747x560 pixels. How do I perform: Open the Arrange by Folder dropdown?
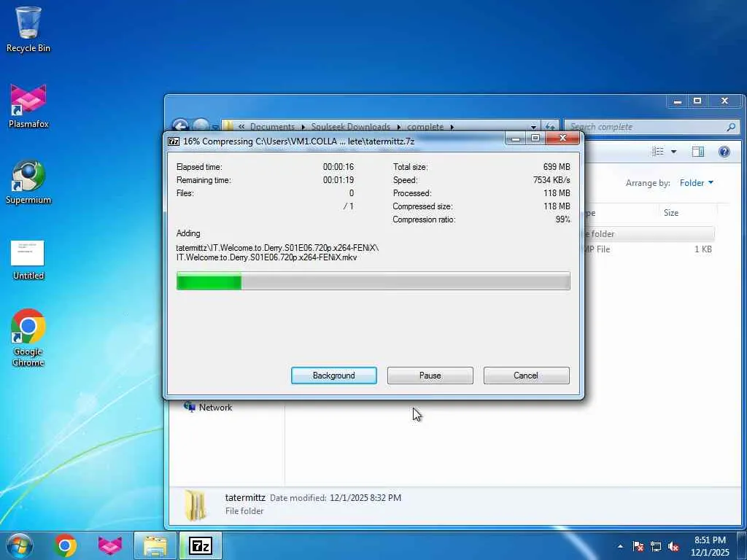point(697,183)
